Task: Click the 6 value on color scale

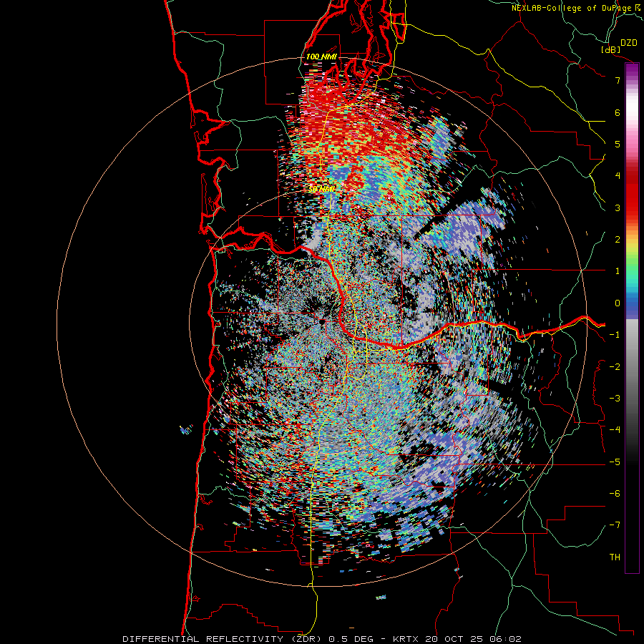Action: click(618, 112)
